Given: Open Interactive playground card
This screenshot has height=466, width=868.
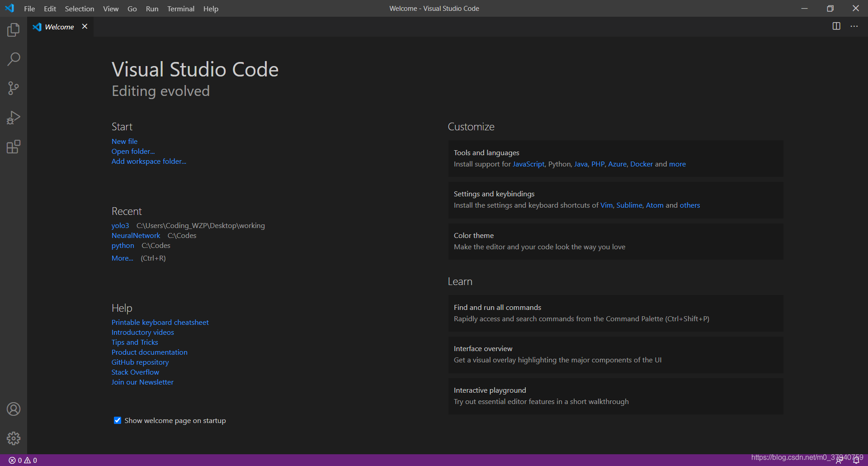Looking at the screenshot, I should coord(616,396).
